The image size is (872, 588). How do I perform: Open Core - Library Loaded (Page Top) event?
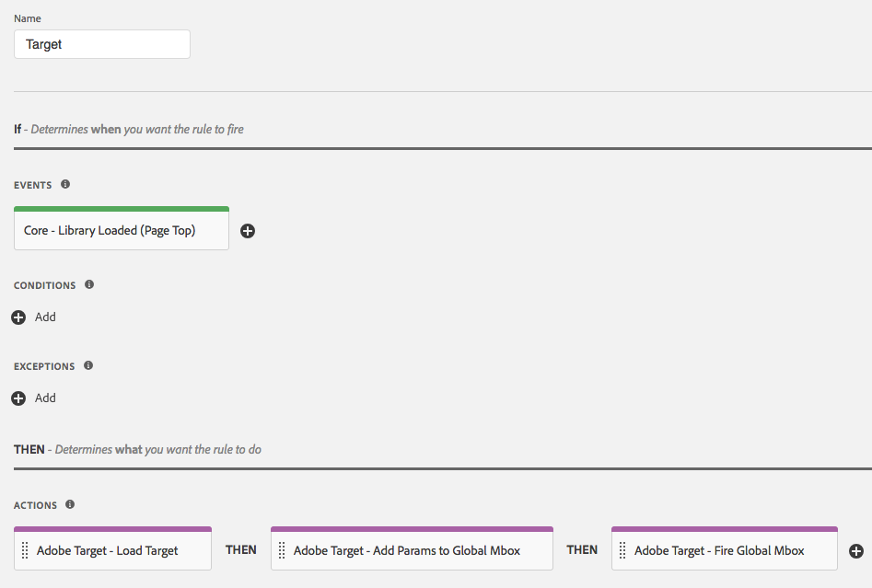122,230
